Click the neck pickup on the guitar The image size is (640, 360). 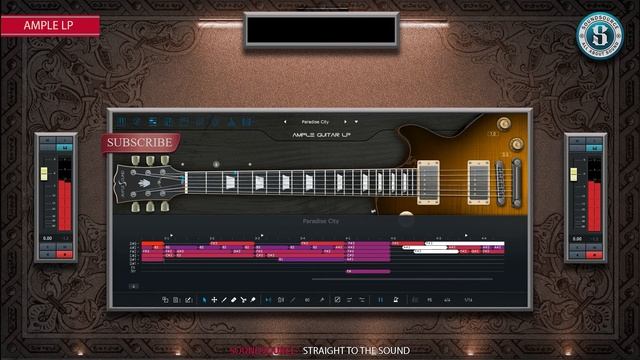click(428, 182)
